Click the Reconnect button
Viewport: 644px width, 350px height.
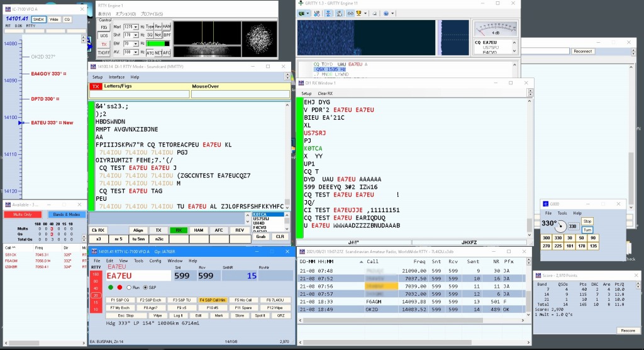coord(583,52)
